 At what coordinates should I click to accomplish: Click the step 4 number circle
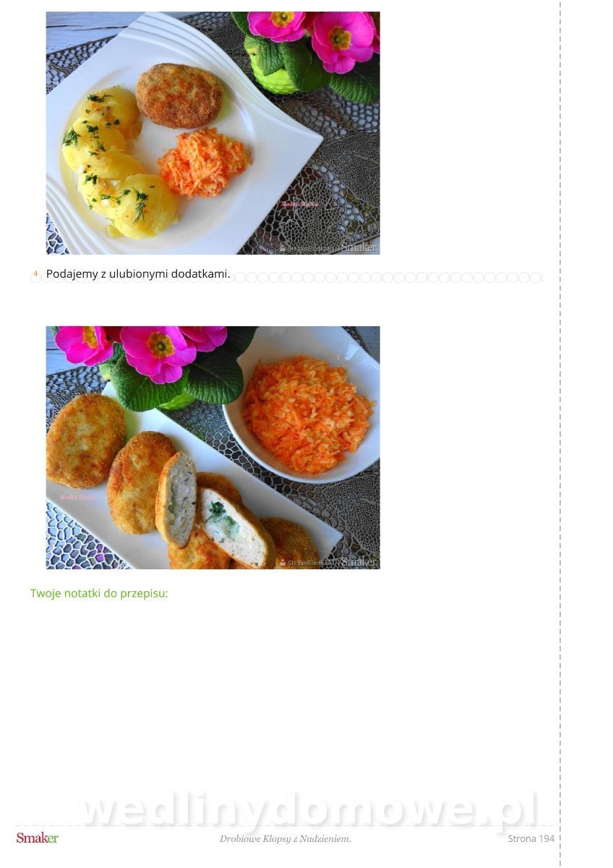point(35,274)
